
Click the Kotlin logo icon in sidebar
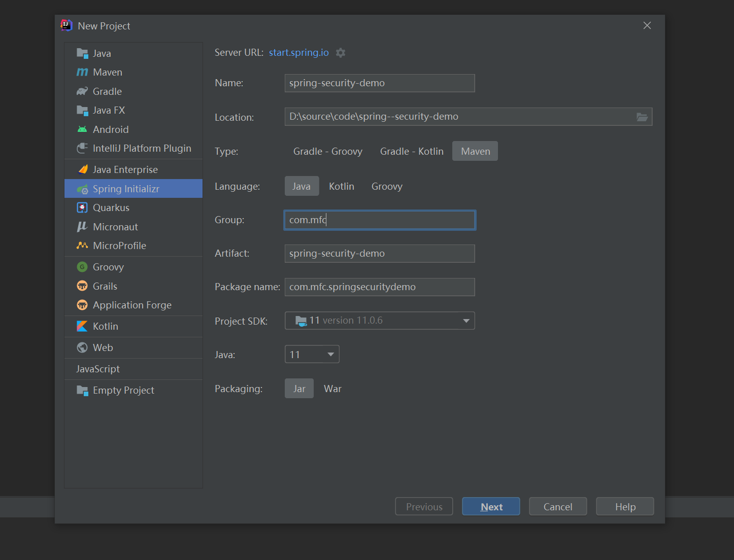click(x=82, y=326)
